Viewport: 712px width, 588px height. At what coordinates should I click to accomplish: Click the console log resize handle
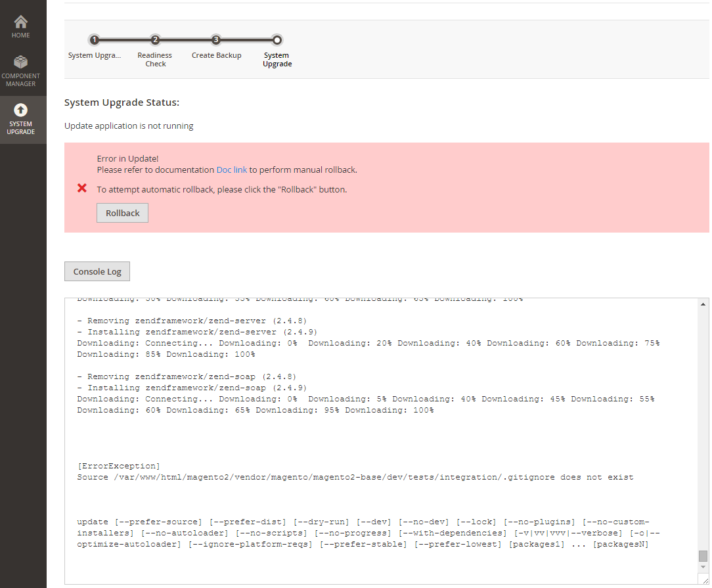(x=705, y=580)
